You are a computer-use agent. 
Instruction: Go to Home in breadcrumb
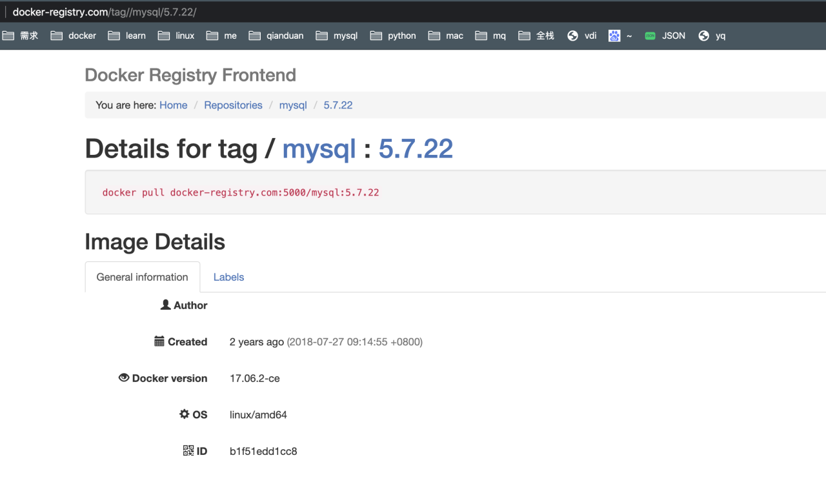point(174,105)
